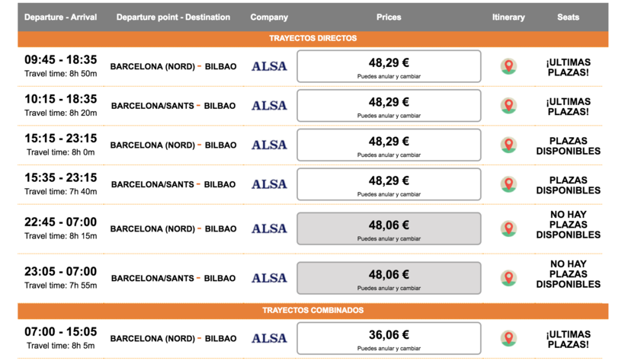
Task: Choose 48,29 € fare for 10:15 departure
Action: click(389, 106)
